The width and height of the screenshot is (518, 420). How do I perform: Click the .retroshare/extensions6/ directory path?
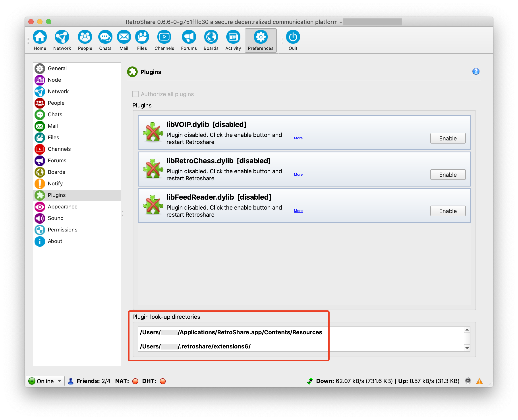pyautogui.click(x=195, y=346)
